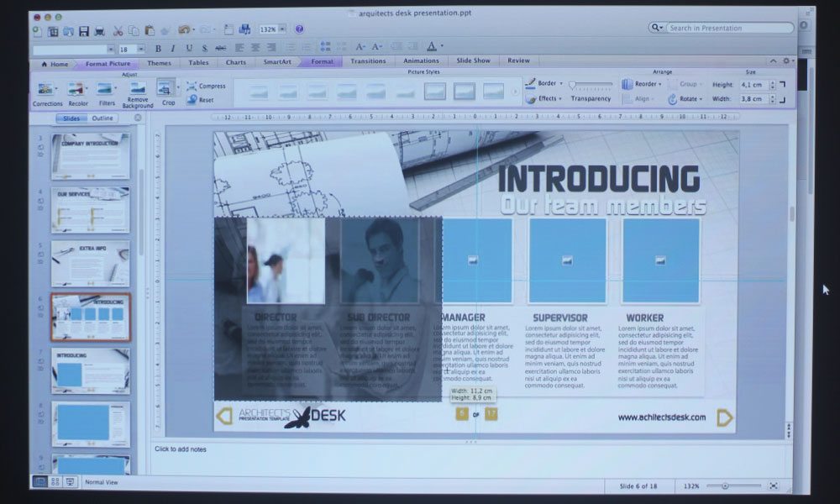Expand the Crop options arrow
840x504 pixels.
[178, 87]
